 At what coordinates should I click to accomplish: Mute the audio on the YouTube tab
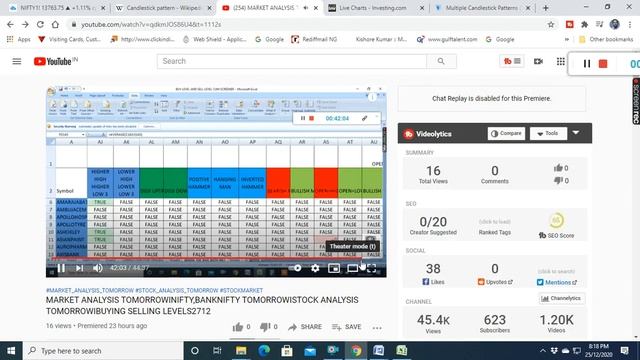pos(306,8)
